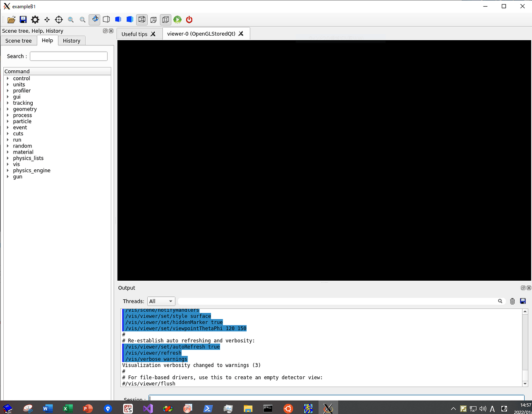532x414 pixels.
Task: Activate the pick target tool
Action: [x=59, y=19]
